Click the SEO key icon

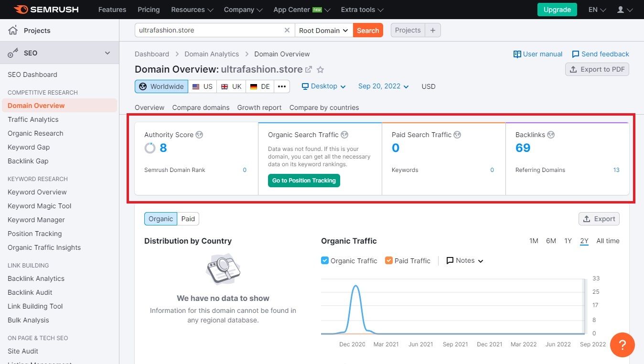[13, 53]
